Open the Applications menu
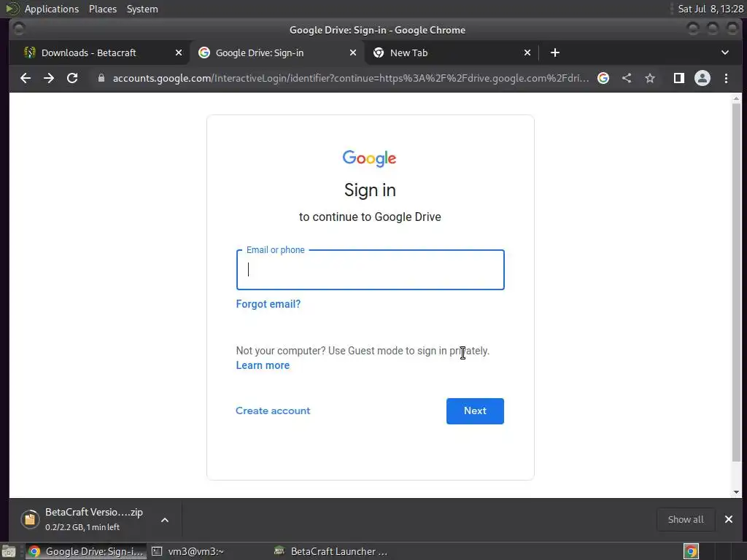This screenshot has height=560, width=747. point(52,9)
